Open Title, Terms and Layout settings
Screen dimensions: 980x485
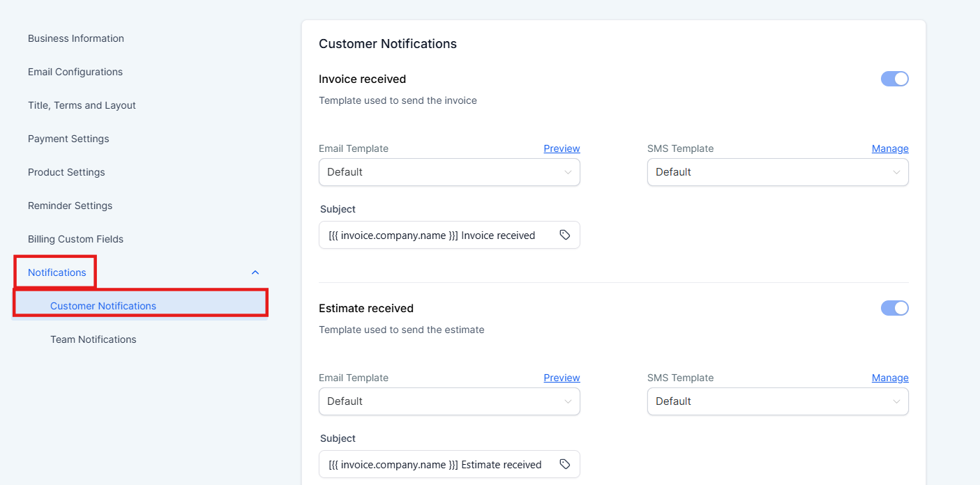82,105
